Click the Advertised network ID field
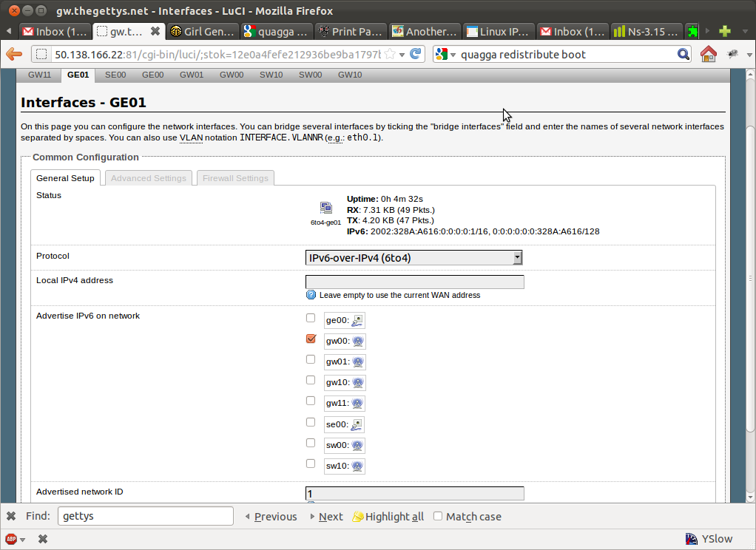The width and height of the screenshot is (756, 550). [x=415, y=494]
